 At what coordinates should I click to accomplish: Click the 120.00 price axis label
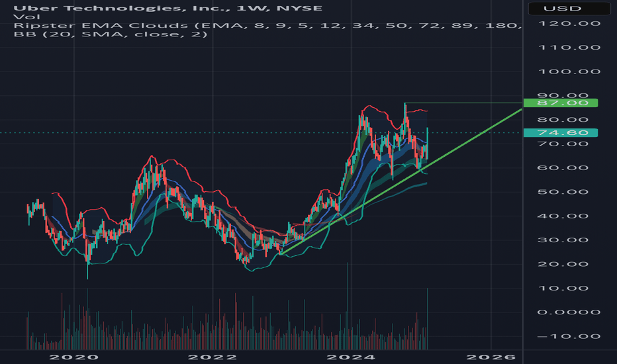569,24
